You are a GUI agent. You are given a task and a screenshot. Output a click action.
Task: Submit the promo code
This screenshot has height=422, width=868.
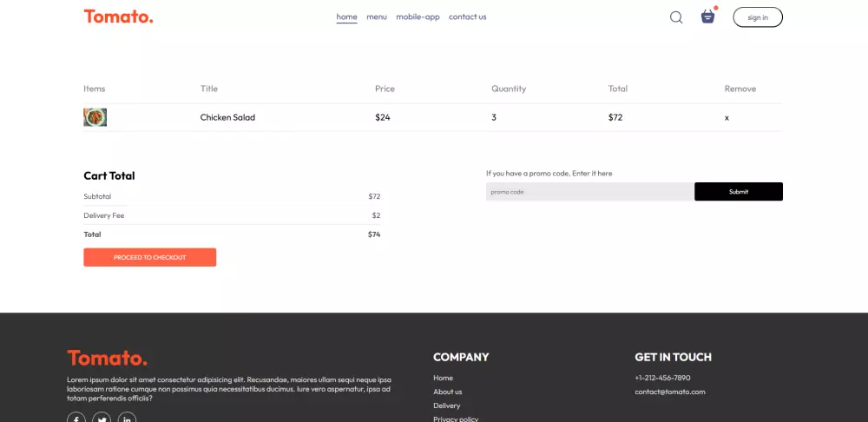coord(738,192)
